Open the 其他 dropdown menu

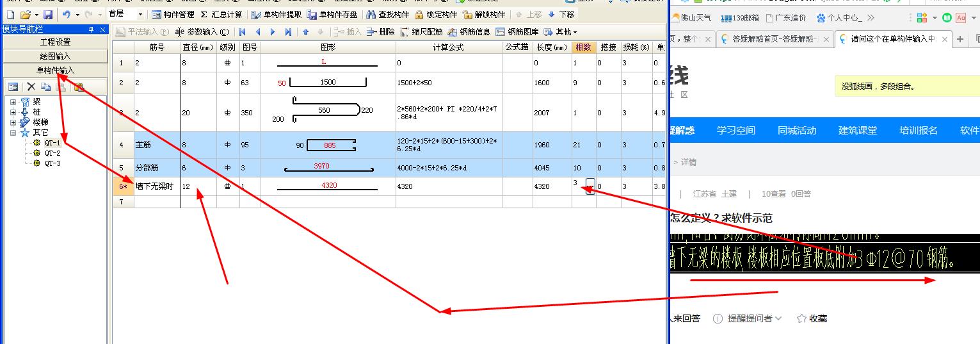coord(560,32)
